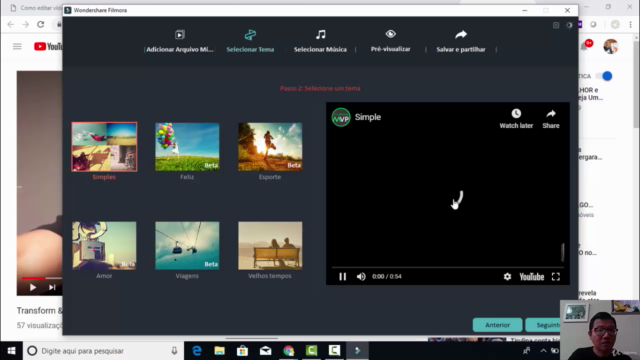Click the Simples theme label

[104, 177]
